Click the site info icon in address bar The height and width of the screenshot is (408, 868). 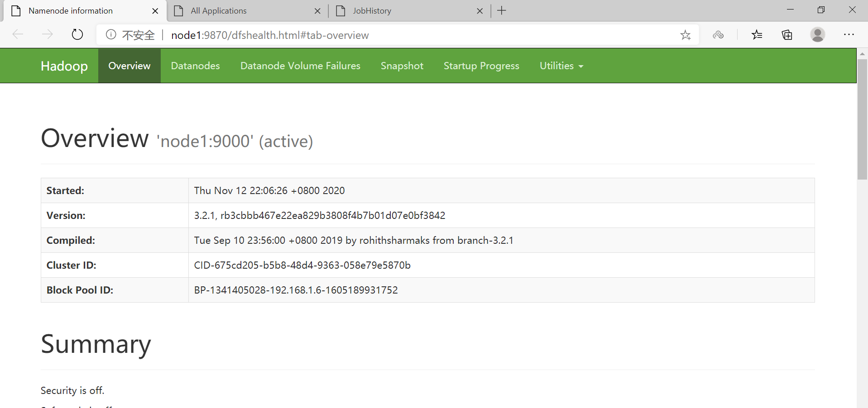[111, 35]
